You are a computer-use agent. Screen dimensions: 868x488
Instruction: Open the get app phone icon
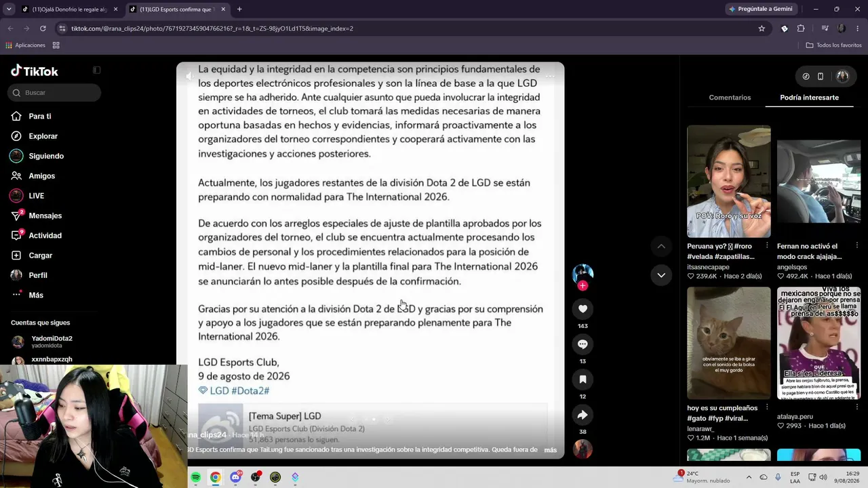821,77
